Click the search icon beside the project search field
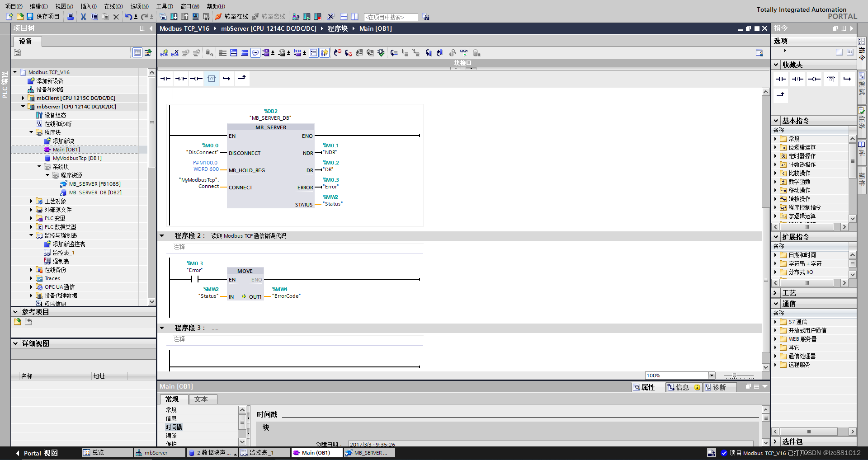868x460 pixels. (426, 17)
